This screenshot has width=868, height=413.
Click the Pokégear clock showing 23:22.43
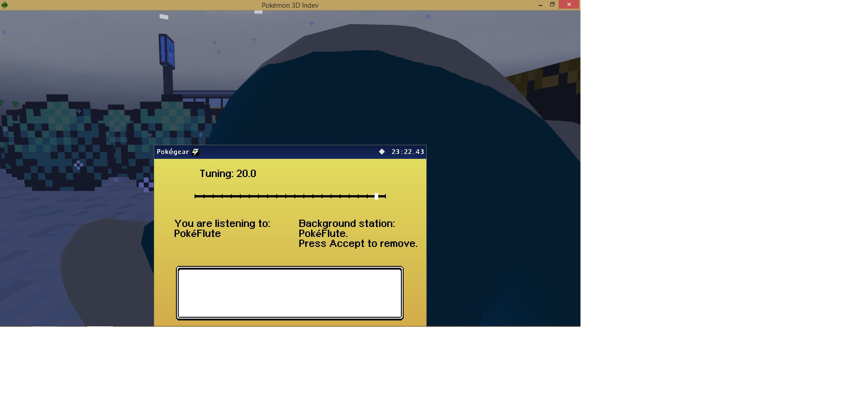point(408,152)
